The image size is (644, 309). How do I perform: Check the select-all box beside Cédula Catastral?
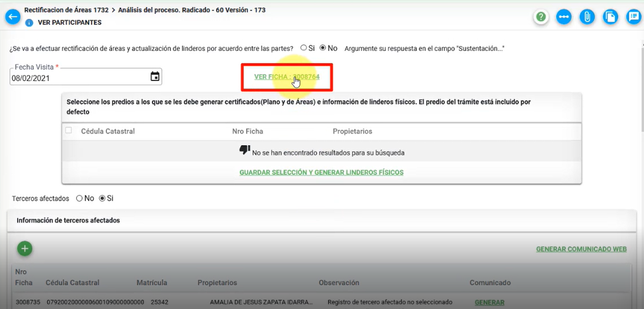(x=68, y=131)
